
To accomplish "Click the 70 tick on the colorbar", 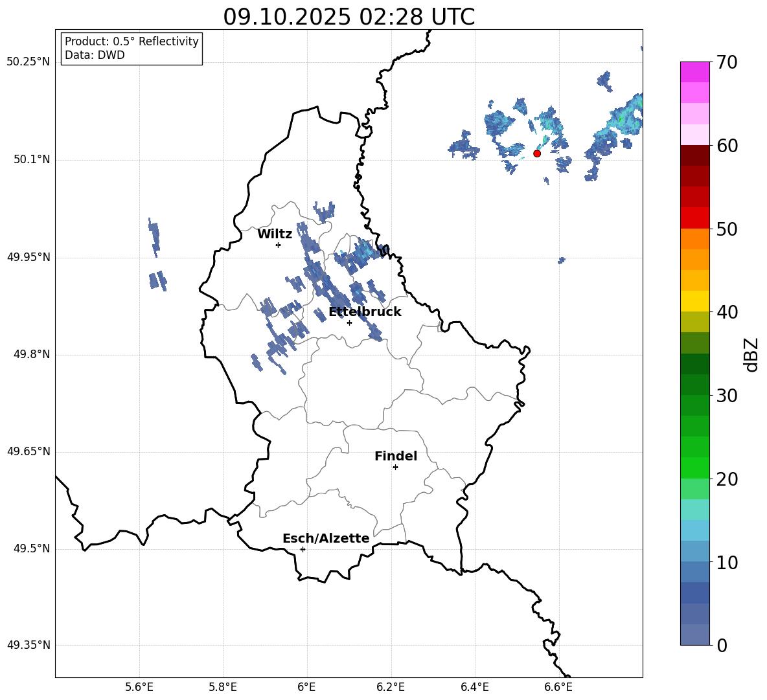I will (x=727, y=63).
